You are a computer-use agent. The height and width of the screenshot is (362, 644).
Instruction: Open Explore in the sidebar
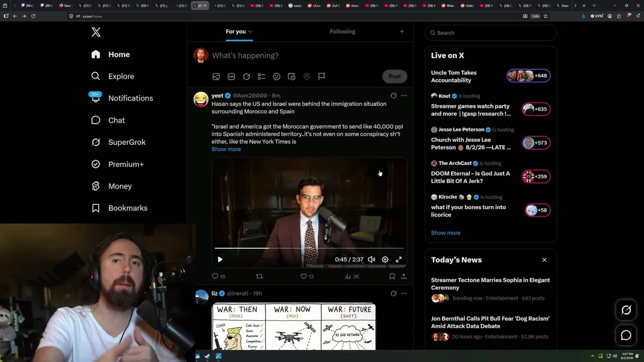tap(113, 76)
